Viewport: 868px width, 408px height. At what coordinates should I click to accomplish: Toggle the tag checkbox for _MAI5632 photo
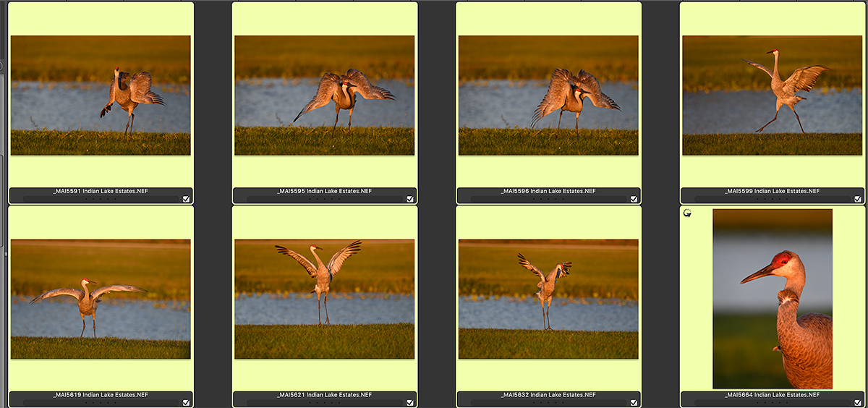(634, 403)
